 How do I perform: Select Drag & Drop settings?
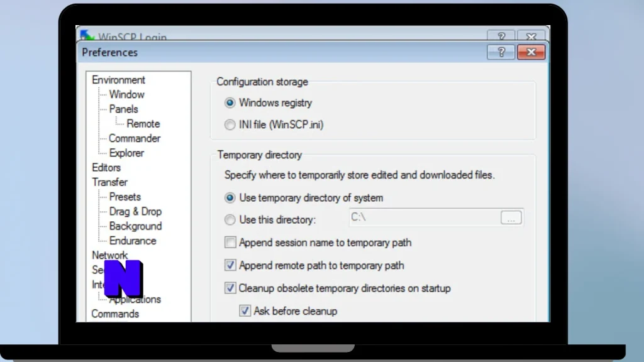135,211
